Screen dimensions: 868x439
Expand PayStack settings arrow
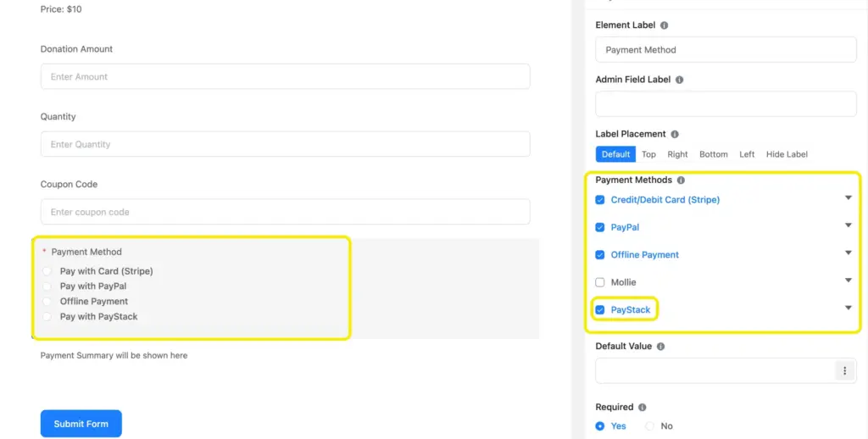pos(848,308)
